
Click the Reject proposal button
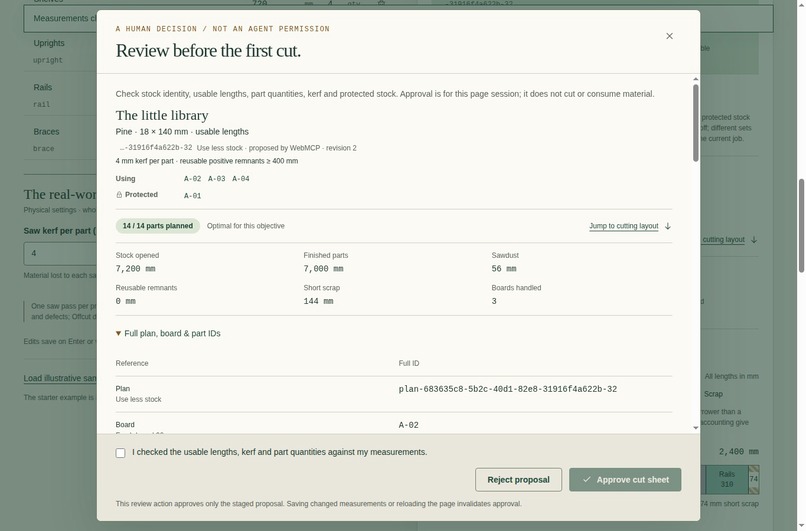click(x=518, y=480)
